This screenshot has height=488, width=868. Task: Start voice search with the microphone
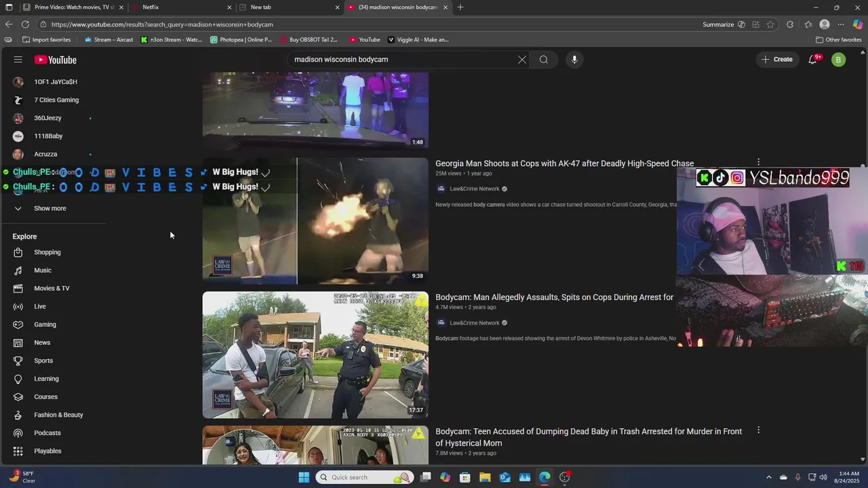574,60
